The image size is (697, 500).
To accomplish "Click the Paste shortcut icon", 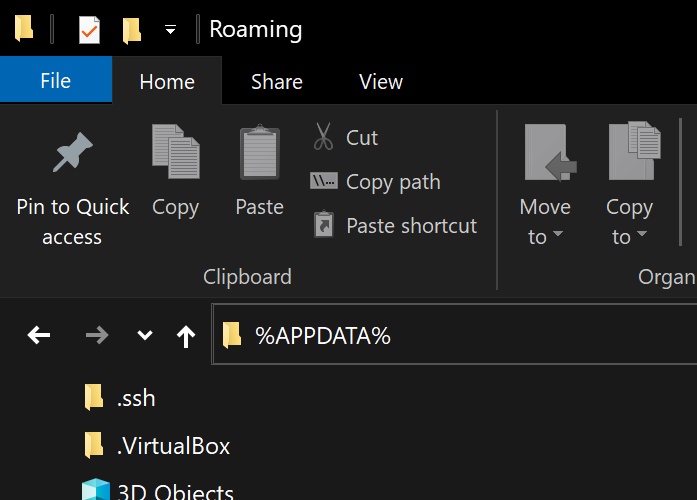I will pyautogui.click(x=323, y=225).
